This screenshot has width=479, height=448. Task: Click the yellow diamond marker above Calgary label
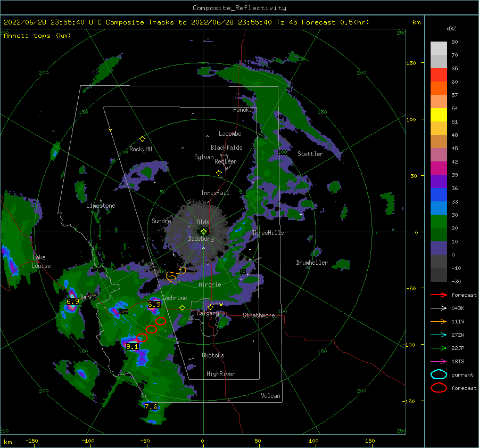click(210, 307)
